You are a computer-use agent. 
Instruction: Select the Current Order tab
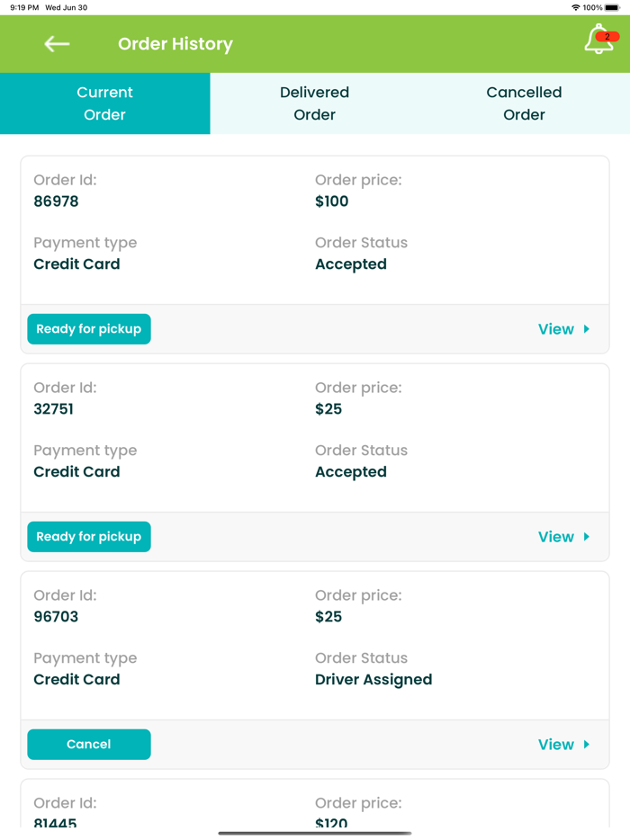[104, 103]
